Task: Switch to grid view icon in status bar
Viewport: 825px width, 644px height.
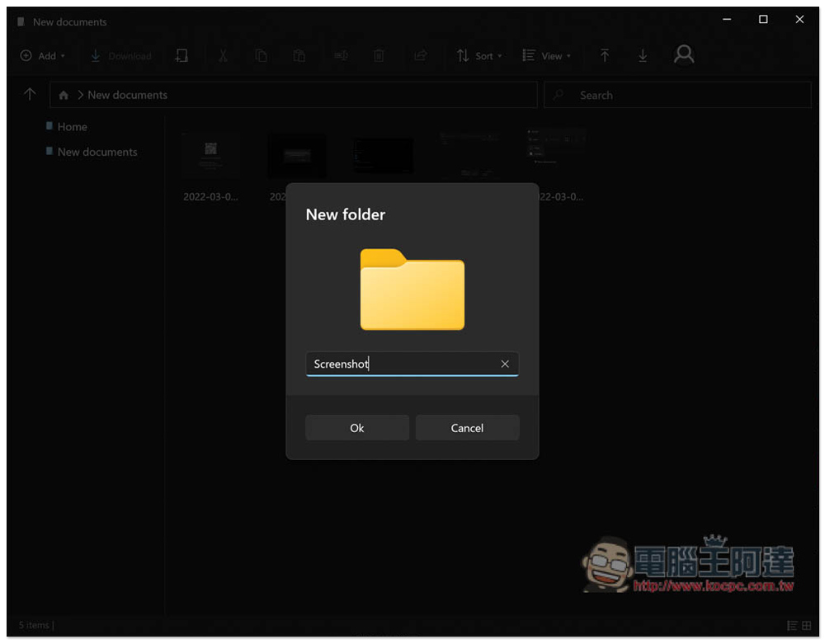Action: click(x=807, y=626)
